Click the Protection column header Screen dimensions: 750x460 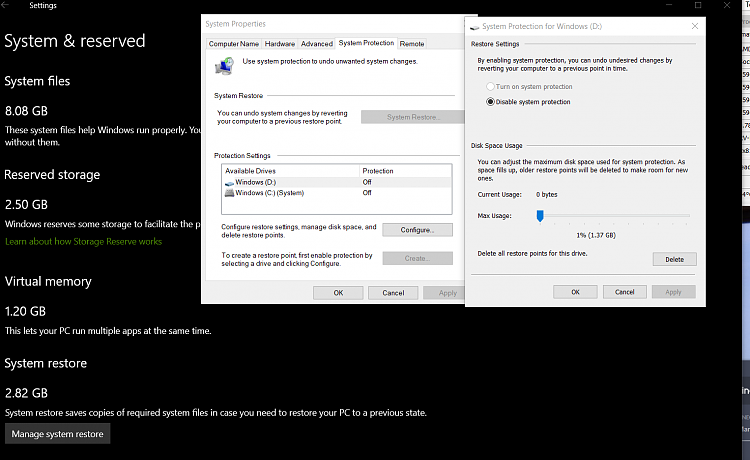tap(405, 171)
